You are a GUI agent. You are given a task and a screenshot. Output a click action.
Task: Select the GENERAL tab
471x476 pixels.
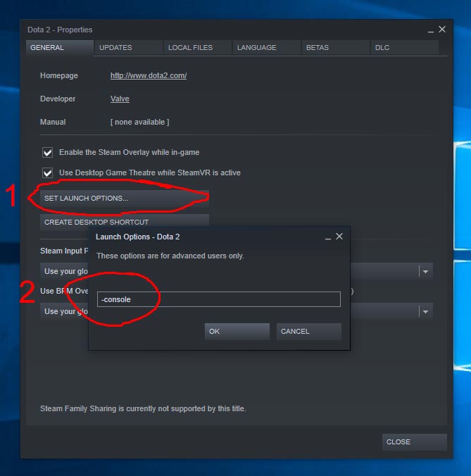(x=59, y=48)
